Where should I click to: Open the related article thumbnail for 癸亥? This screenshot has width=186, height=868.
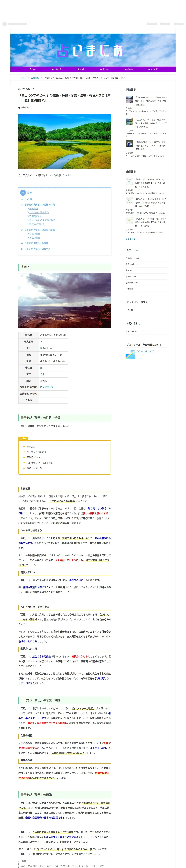tap(129, 99)
